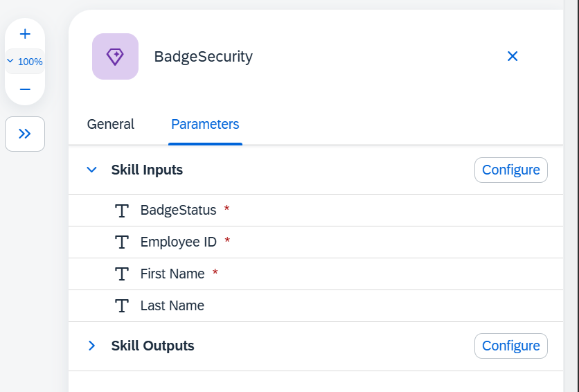Click the text type icon beside First Name

tap(122, 274)
